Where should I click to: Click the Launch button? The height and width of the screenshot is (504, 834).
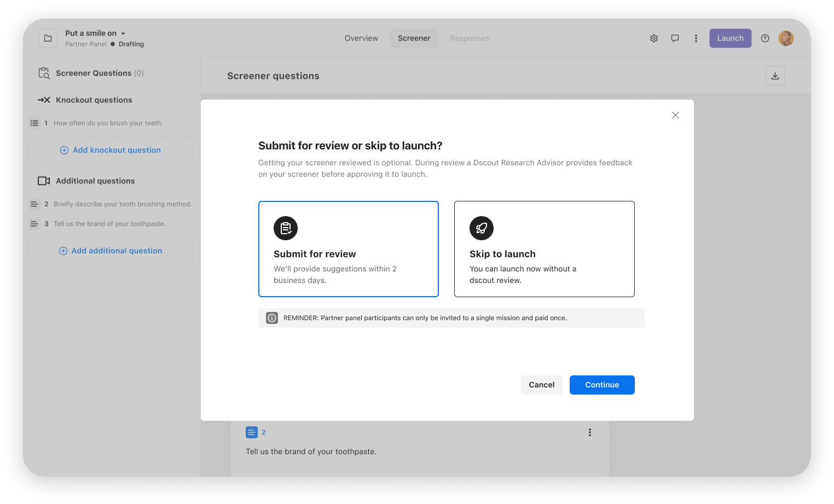(730, 38)
